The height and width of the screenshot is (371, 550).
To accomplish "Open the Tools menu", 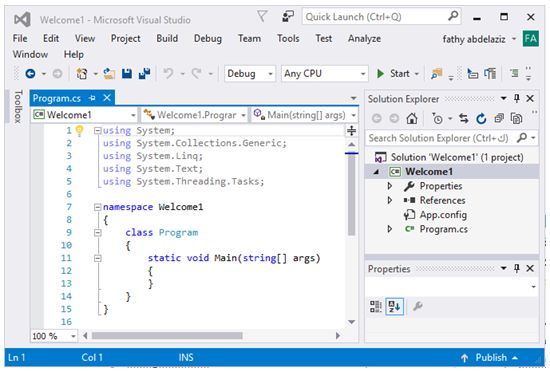I will click(x=288, y=38).
